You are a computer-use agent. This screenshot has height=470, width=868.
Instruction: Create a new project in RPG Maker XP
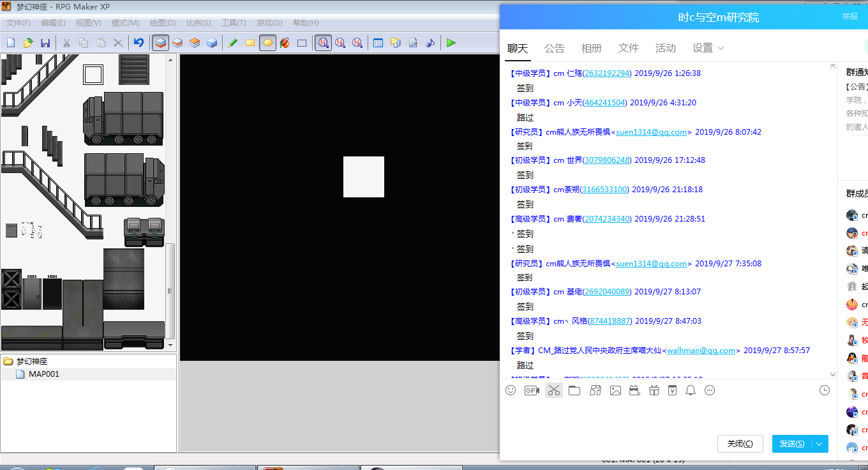(x=11, y=43)
